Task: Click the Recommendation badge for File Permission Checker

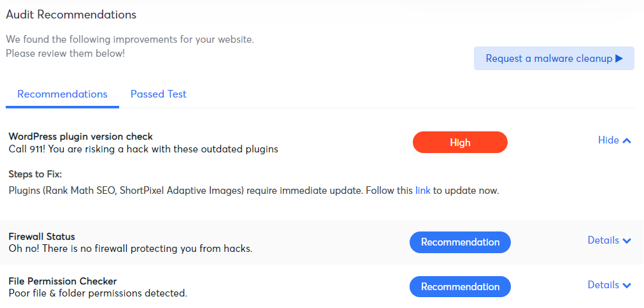Action: click(460, 286)
